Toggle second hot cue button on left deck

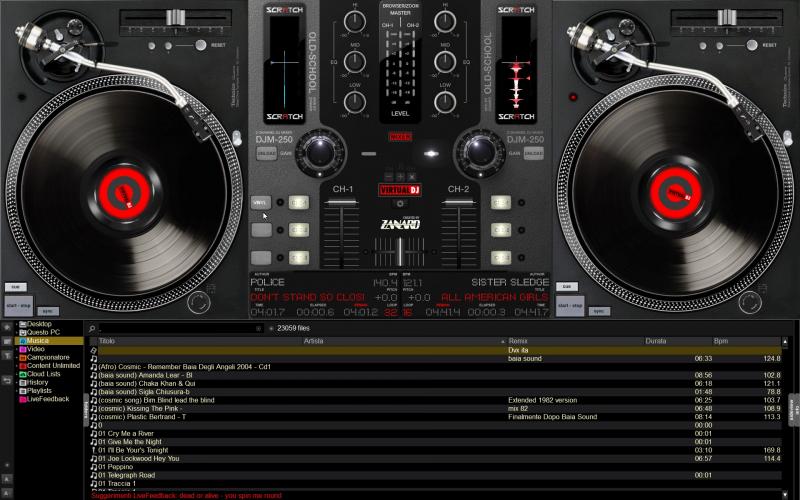click(x=299, y=230)
